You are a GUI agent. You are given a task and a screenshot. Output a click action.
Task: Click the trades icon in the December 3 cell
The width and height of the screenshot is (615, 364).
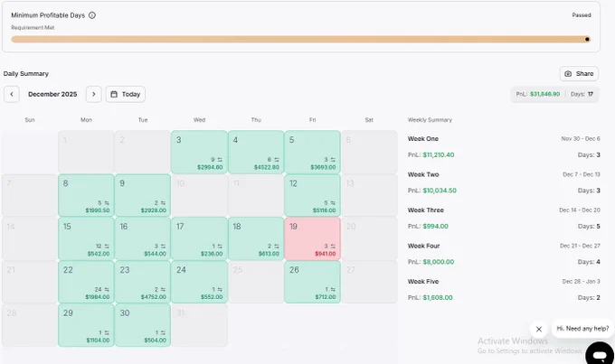pos(220,160)
